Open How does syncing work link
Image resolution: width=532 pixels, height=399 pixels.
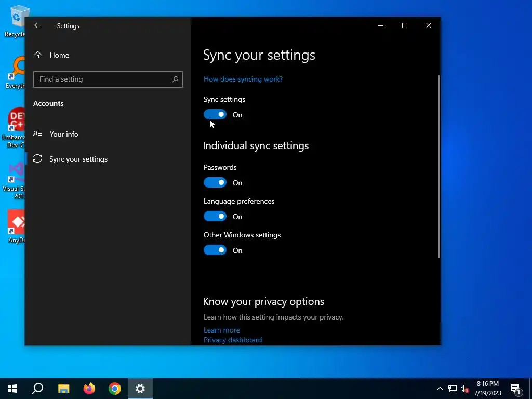(243, 79)
